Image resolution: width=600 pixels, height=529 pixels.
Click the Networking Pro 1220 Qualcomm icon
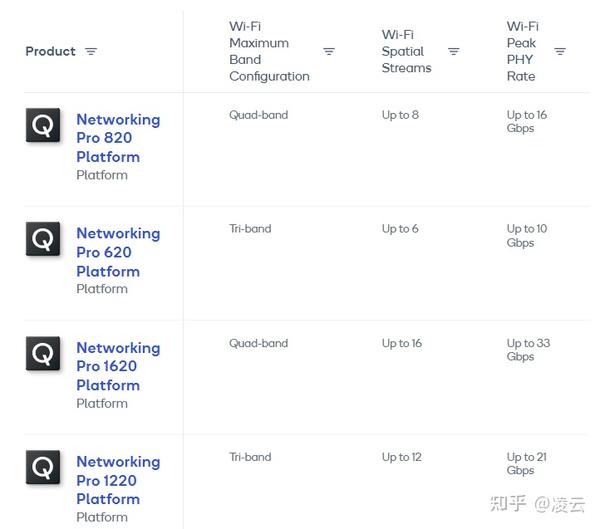43,467
